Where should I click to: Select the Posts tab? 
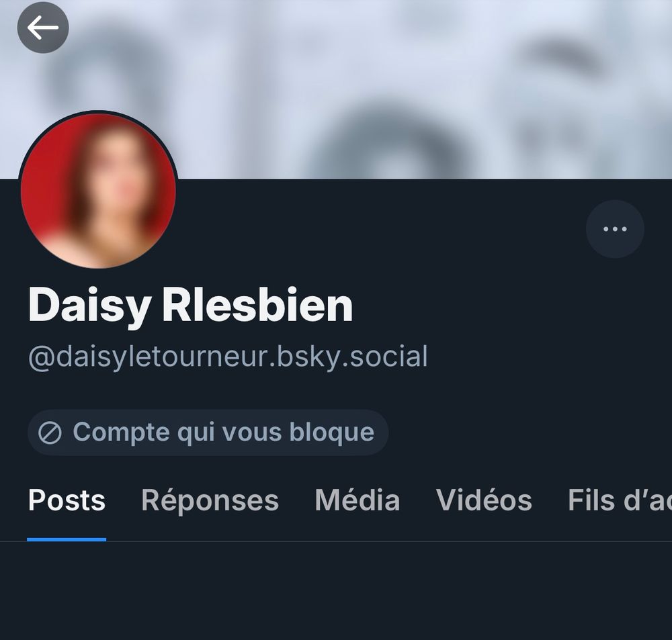67,500
